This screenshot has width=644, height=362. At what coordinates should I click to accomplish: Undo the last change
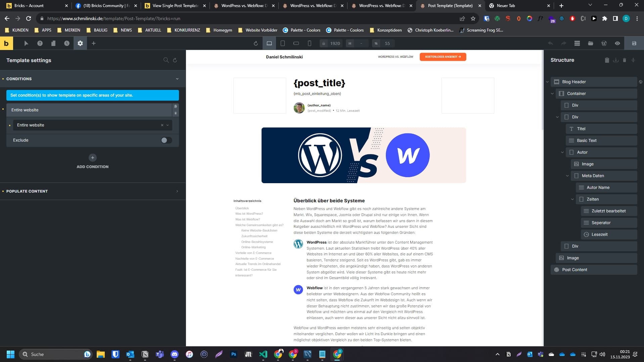coord(550,43)
